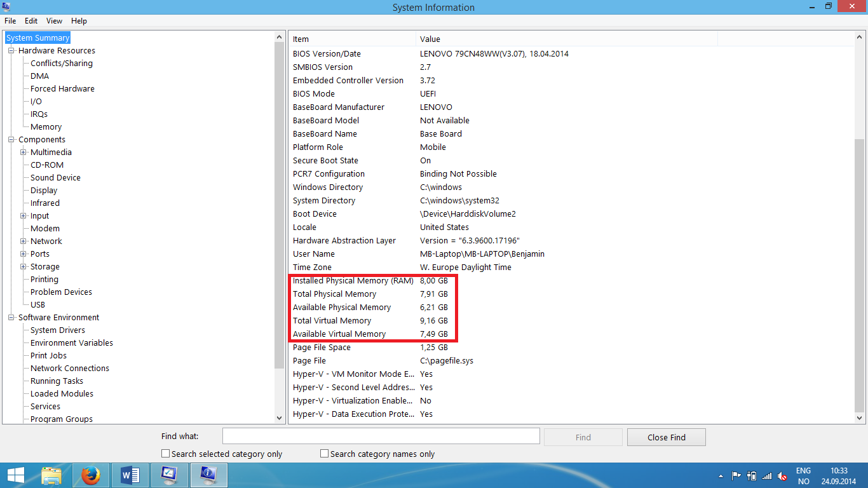Viewport: 868px width, 488px height.
Task: Select USB tree item
Action: coord(38,305)
